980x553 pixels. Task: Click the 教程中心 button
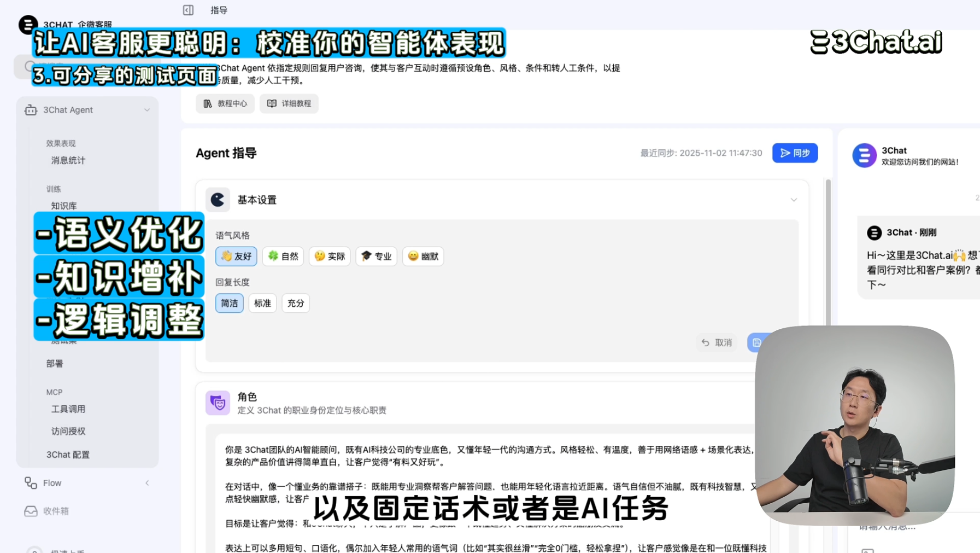(x=225, y=103)
